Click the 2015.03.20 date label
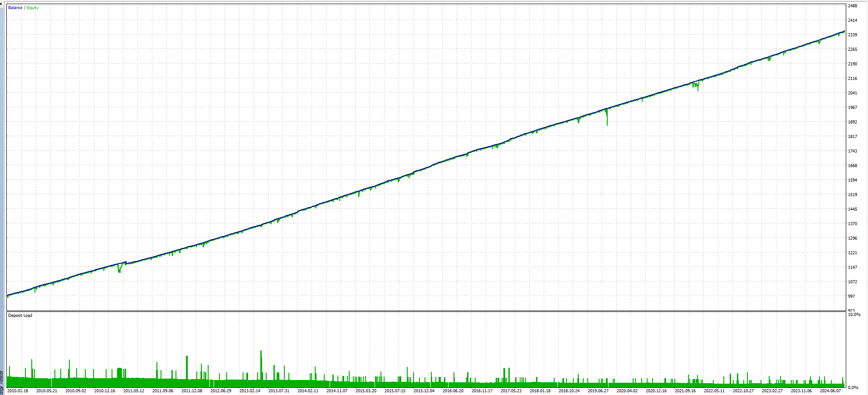The image size is (868, 395). (x=366, y=391)
